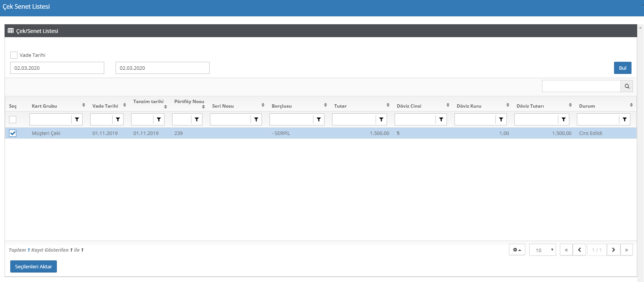
Task: Open the gear settings dropdown
Action: coord(517,250)
